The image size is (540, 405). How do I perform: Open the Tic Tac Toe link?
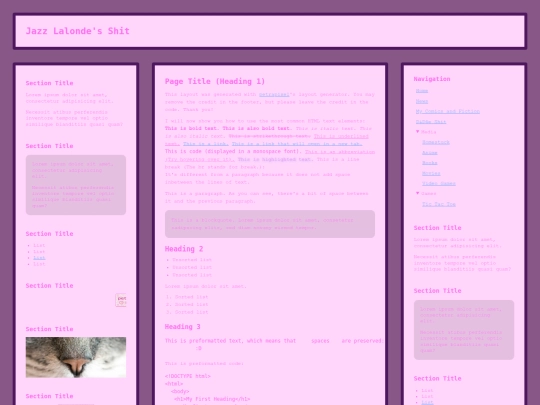pyautogui.click(x=439, y=204)
